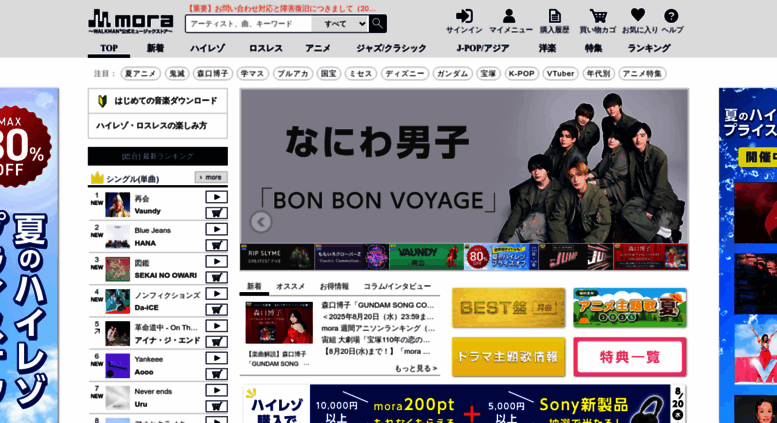Click the ディズニー tag pill
Screen dimensions: 777x423
point(405,74)
